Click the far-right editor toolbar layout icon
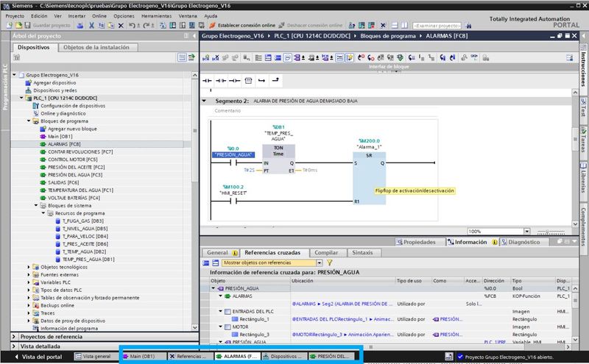This screenshot has height=364, width=589. tap(569, 58)
